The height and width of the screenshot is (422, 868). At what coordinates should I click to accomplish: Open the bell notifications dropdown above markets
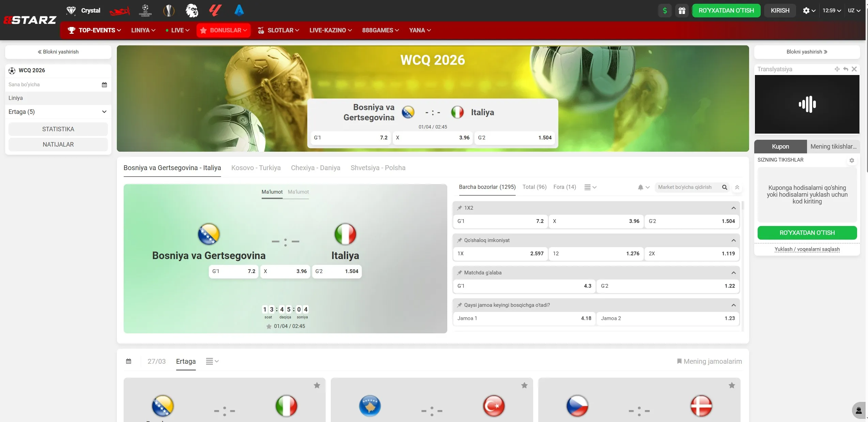(x=644, y=187)
